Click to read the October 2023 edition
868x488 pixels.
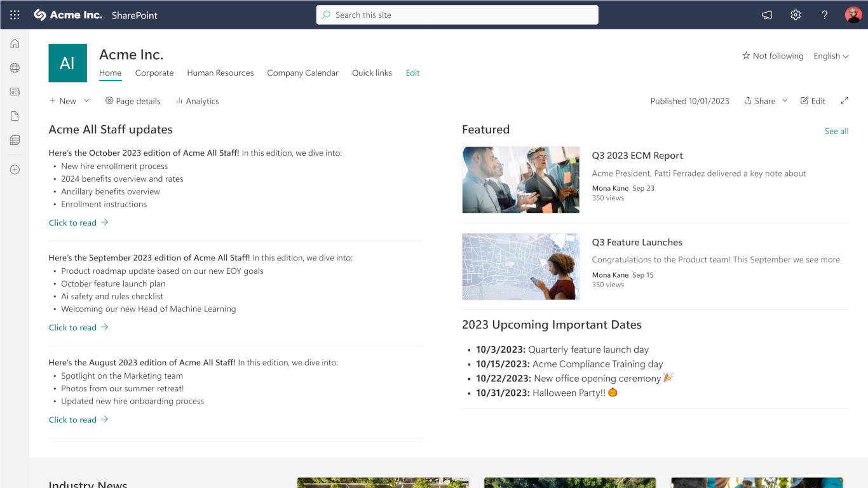[79, 223]
